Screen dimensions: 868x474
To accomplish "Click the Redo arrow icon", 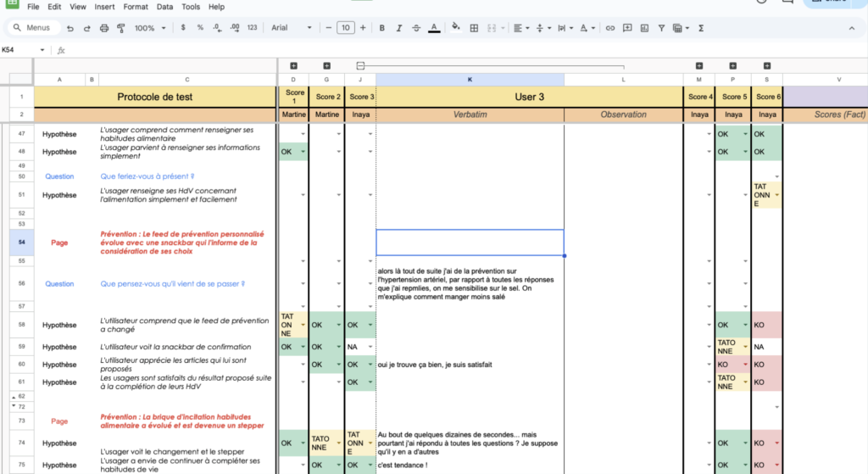I will tap(86, 28).
